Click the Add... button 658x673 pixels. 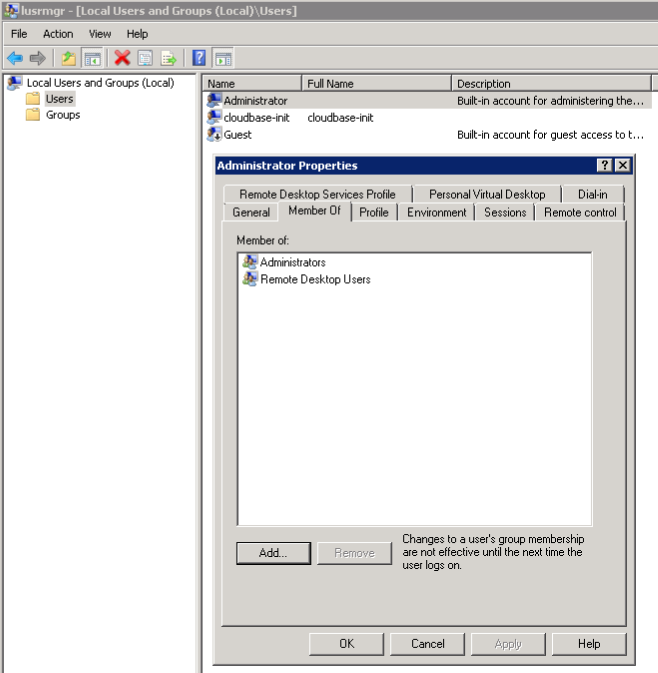(273, 553)
